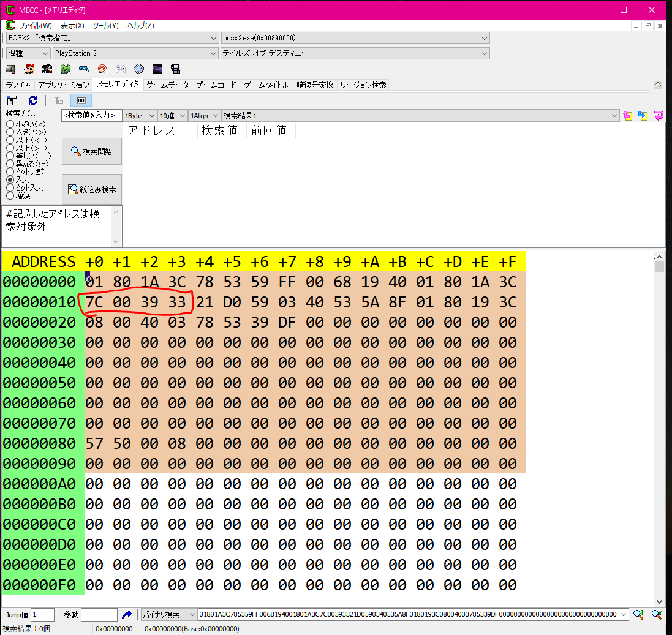672x635 pixels.
Task: Open the テイルズ オブ デスティニー game dropdown
Action: tap(355, 53)
